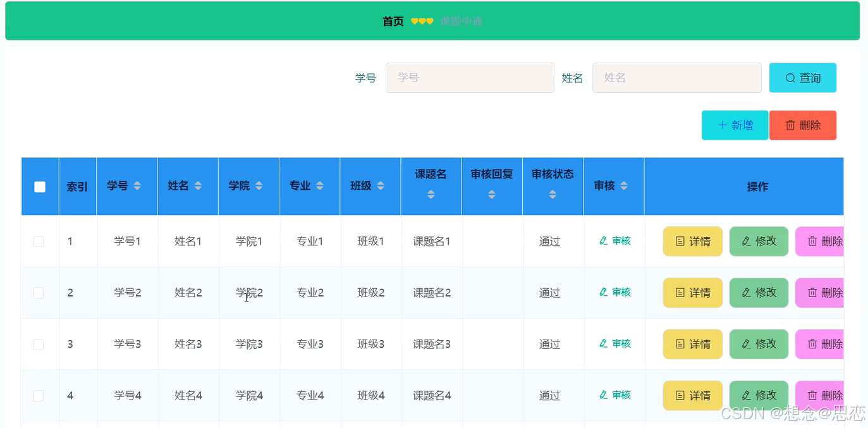Click cell 姓名3
868x428 pixels.
coord(188,344)
